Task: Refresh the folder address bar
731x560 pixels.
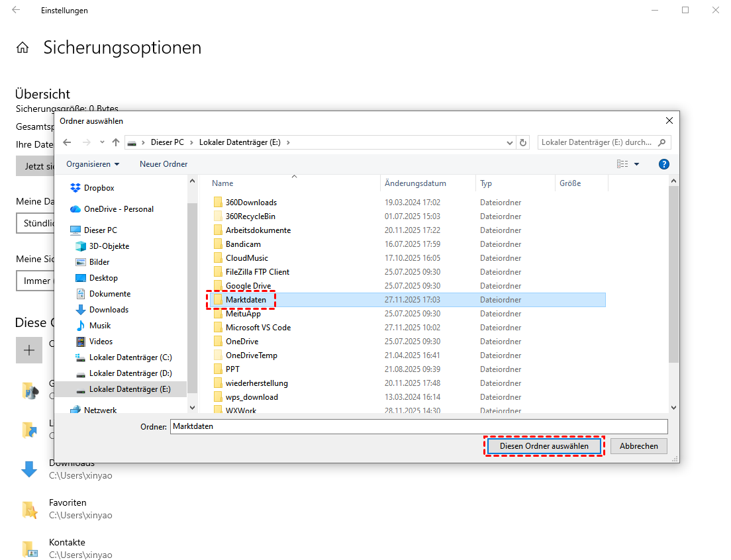Action: pos(523,142)
